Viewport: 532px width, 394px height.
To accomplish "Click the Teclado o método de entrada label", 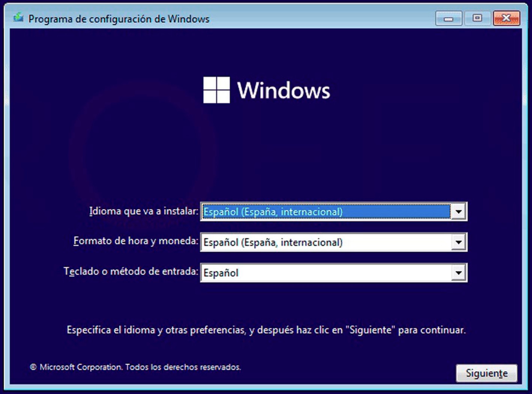I will tap(131, 271).
